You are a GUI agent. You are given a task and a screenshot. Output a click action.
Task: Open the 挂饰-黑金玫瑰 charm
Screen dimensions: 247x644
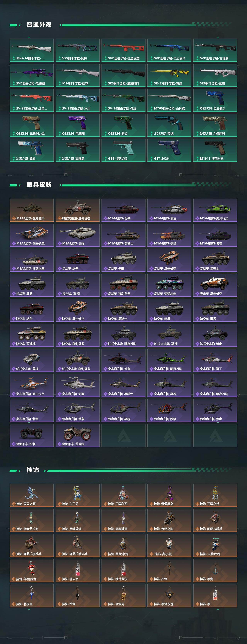coord(169,596)
